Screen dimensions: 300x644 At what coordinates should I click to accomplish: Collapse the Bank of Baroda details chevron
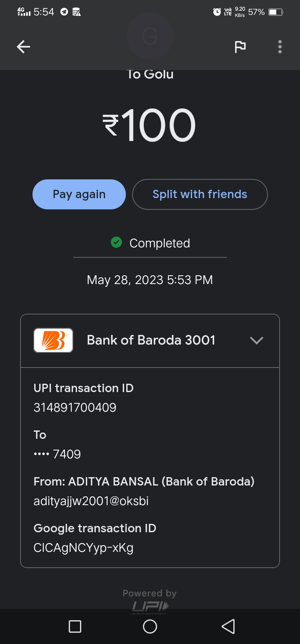256,340
